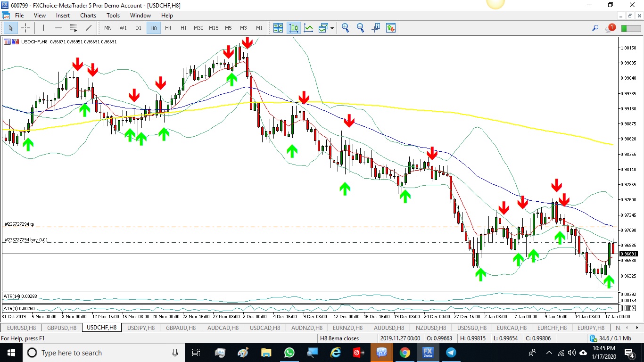644x362 pixels.
Task: Open Telegram from the taskbar
Action: point(451,353)
